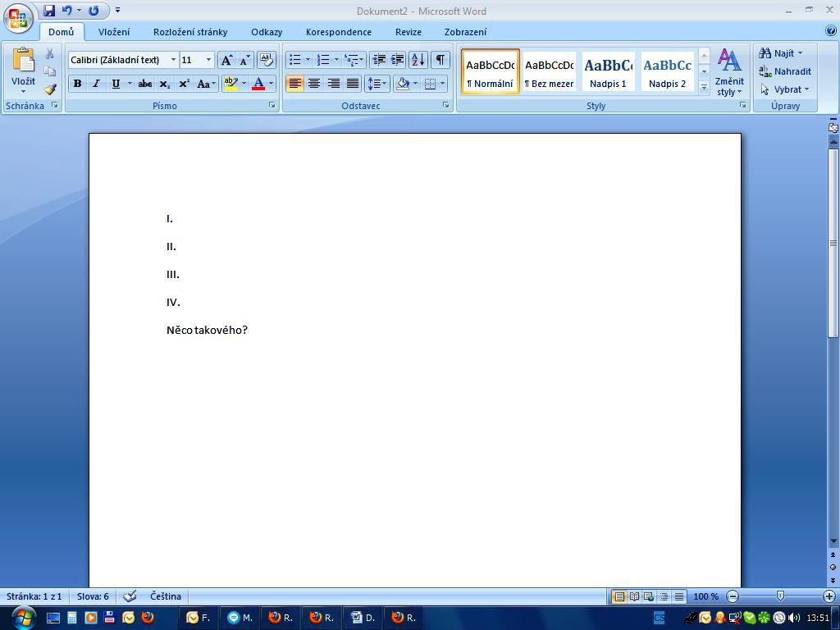
Task: Activate the Format Painter brush
Action: point(50,89)
